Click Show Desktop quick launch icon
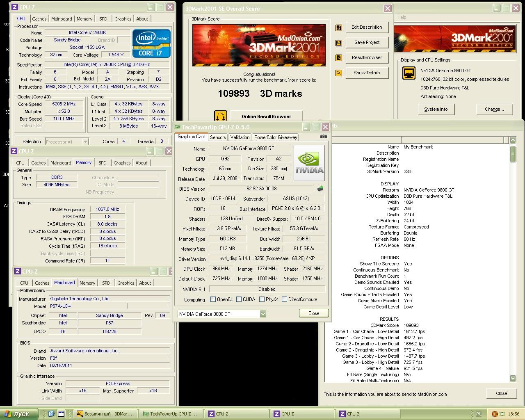Image resolution: width=525 pixels, height=420 pixels. [61, 414]
